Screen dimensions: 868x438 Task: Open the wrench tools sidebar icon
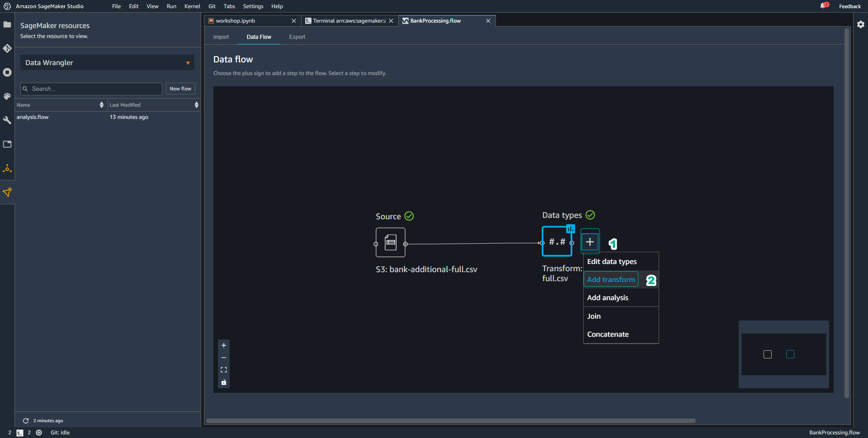(x=7, y=120)
